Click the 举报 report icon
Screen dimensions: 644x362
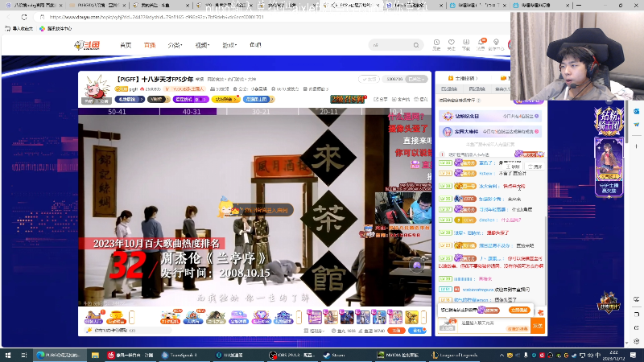(421, 99)
